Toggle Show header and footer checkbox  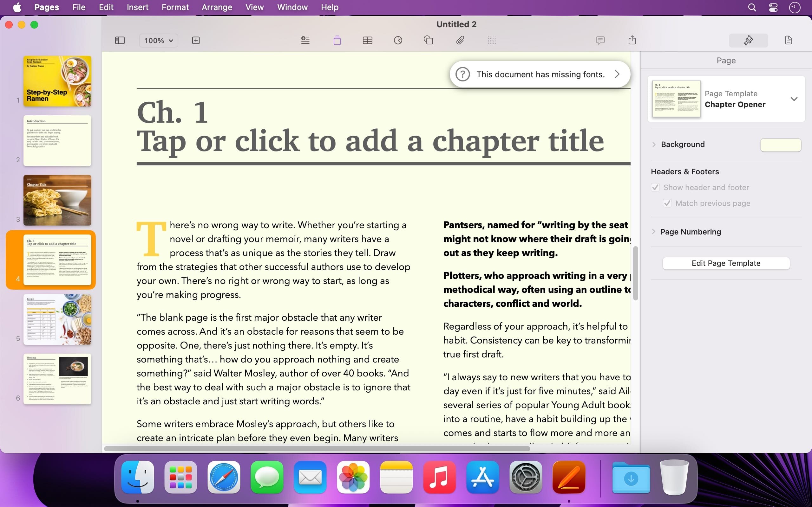point(655,188)
